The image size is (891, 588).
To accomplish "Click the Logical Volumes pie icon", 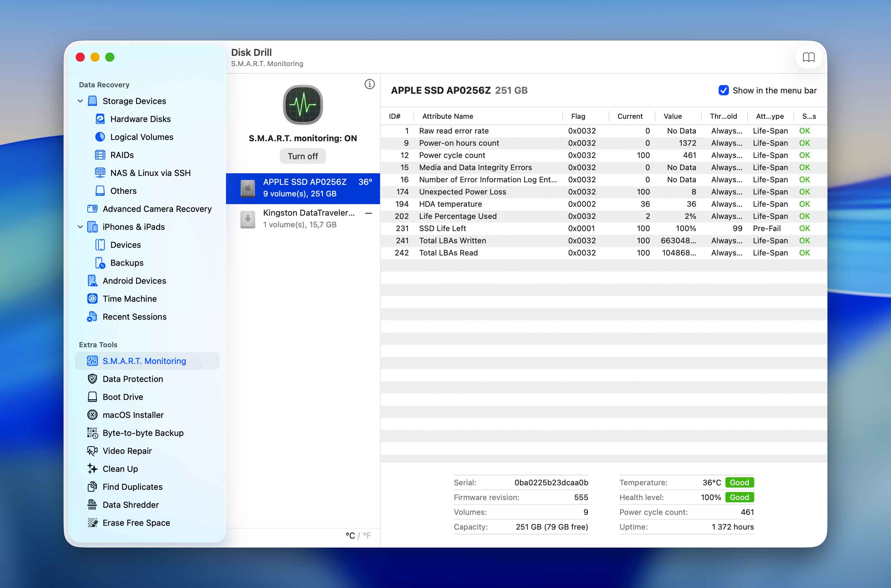I will [100, 137].
